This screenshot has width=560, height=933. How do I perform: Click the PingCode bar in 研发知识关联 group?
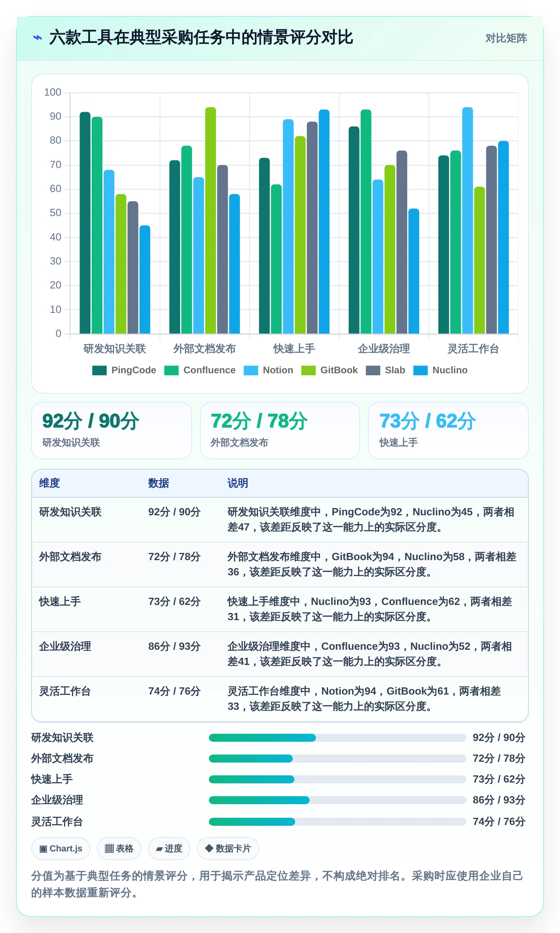pos(85,223)
